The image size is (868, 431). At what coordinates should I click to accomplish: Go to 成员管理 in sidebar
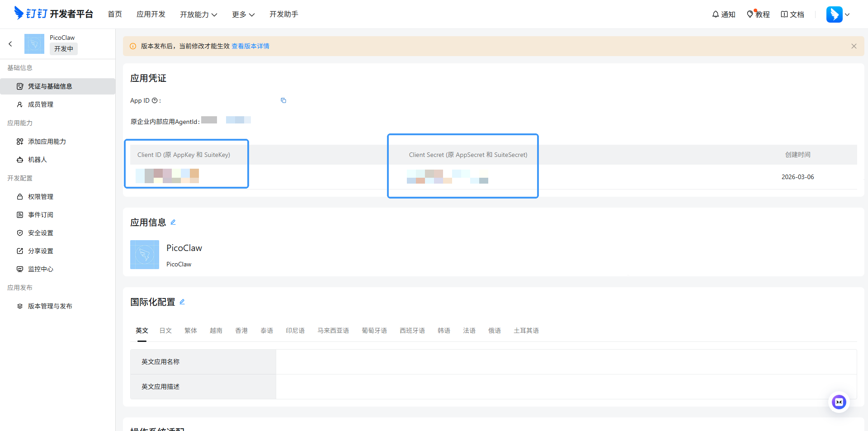(41, 104)
